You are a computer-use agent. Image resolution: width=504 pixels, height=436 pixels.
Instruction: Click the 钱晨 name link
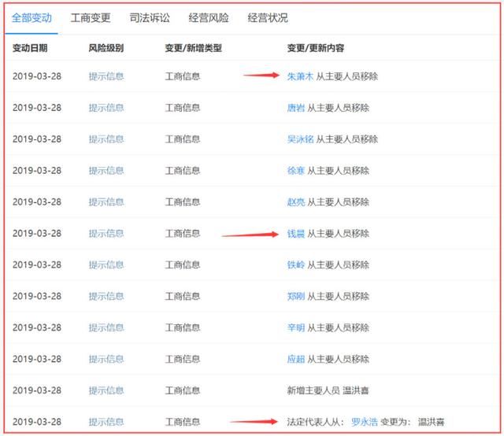point(295,234)
